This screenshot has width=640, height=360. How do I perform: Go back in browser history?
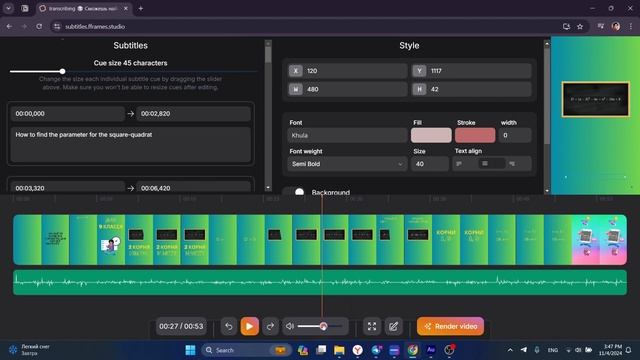click(9, 27)
